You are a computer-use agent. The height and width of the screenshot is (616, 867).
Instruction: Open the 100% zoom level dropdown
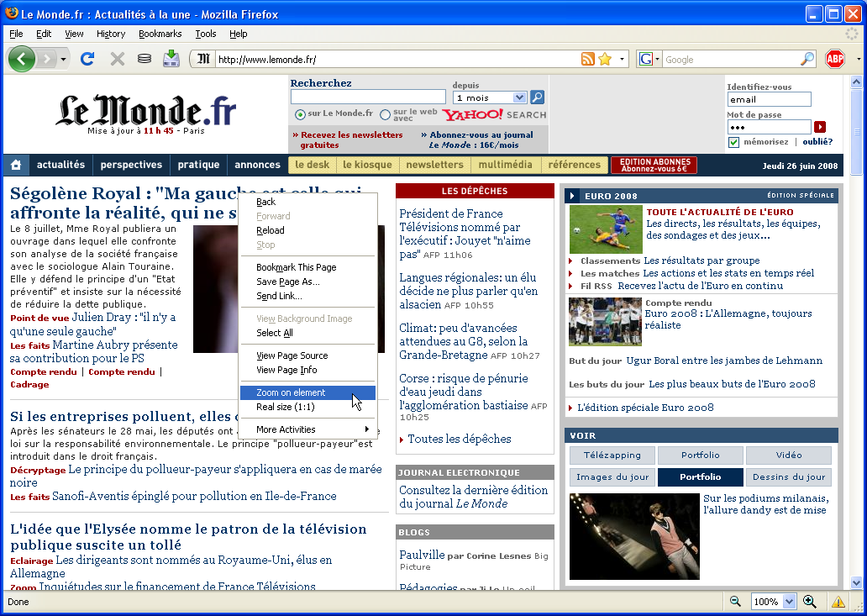(789, 601)
